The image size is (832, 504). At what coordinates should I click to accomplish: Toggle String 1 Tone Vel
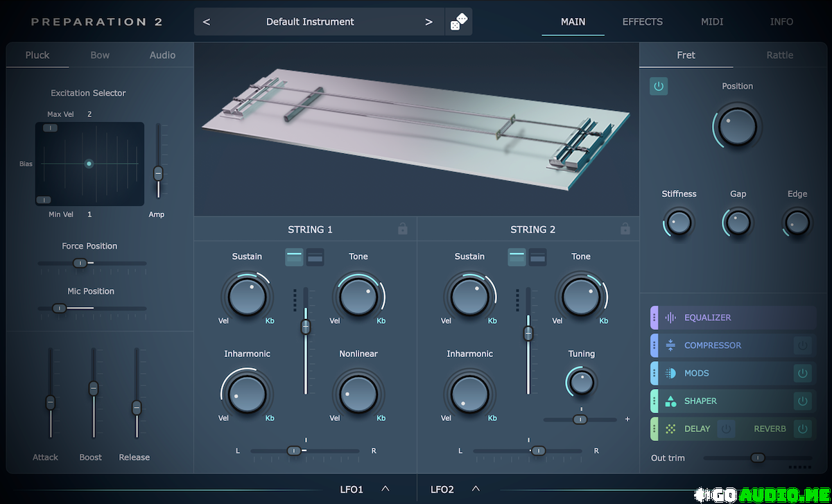335,321
